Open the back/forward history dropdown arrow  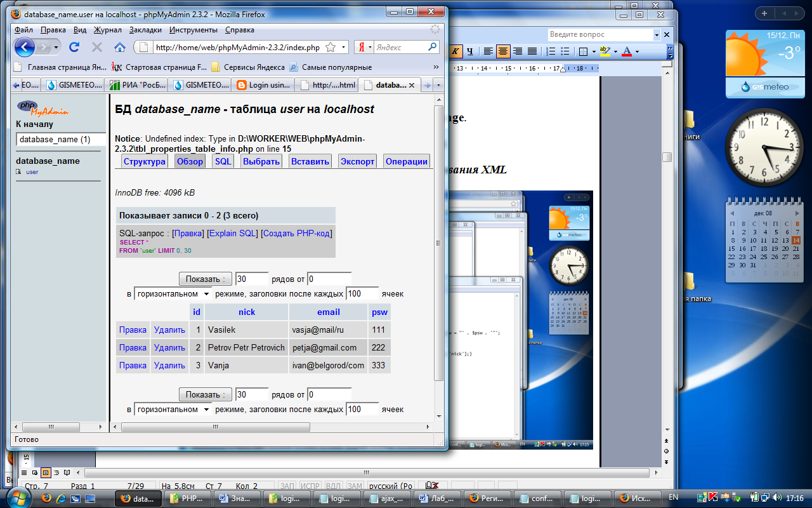[x=56, y=48]
